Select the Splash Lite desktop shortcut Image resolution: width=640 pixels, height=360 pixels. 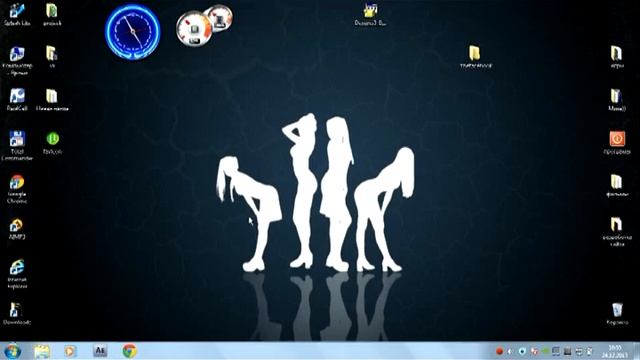pos(17,14)
